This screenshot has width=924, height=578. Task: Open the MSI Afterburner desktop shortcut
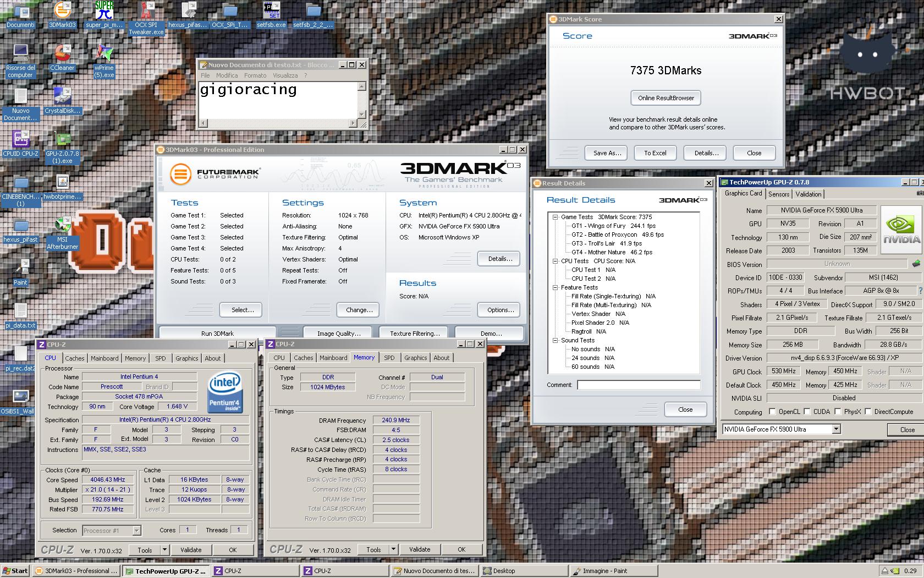tap(62, 233)
